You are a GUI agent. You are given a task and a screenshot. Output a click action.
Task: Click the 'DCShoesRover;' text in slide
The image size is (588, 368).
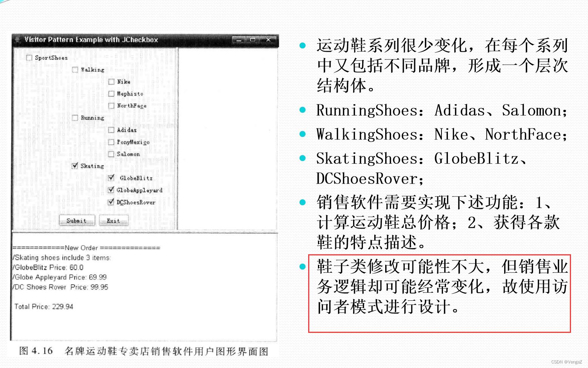[370, 179]
